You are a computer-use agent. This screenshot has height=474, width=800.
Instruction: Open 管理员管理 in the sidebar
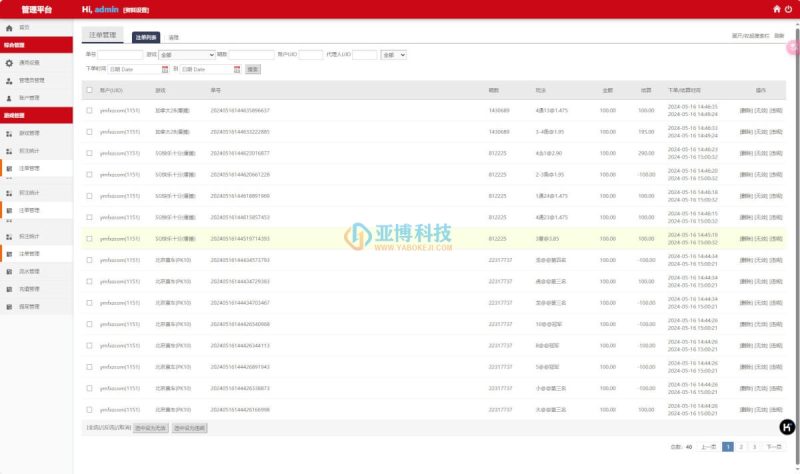[x=36, y=81]
